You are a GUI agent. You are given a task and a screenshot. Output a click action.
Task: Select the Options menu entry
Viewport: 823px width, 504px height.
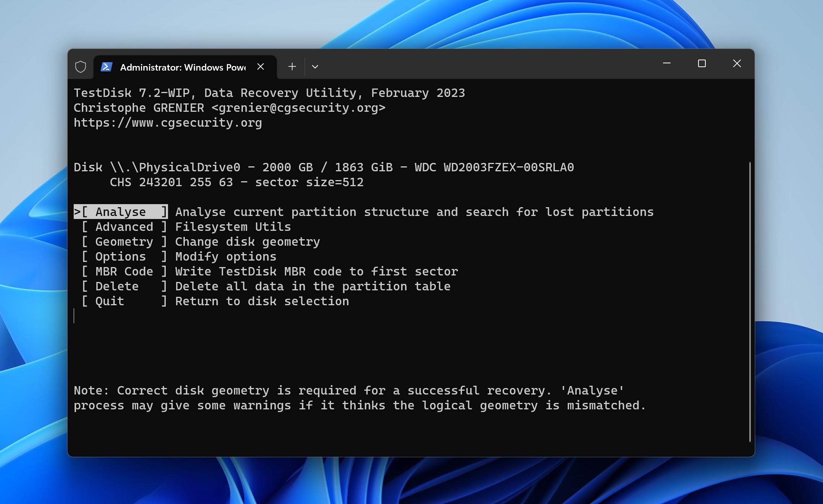[x=125, y=256]
